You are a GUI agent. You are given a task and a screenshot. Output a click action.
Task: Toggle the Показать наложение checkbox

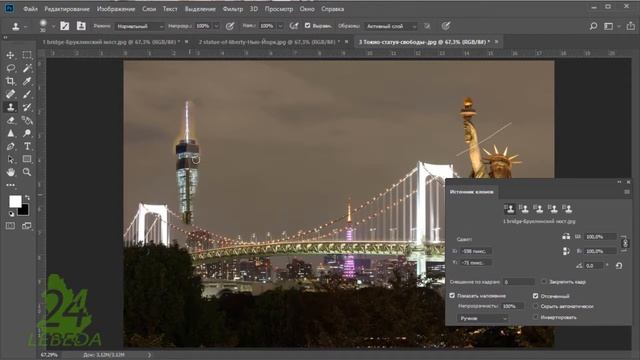click(452, 296)
